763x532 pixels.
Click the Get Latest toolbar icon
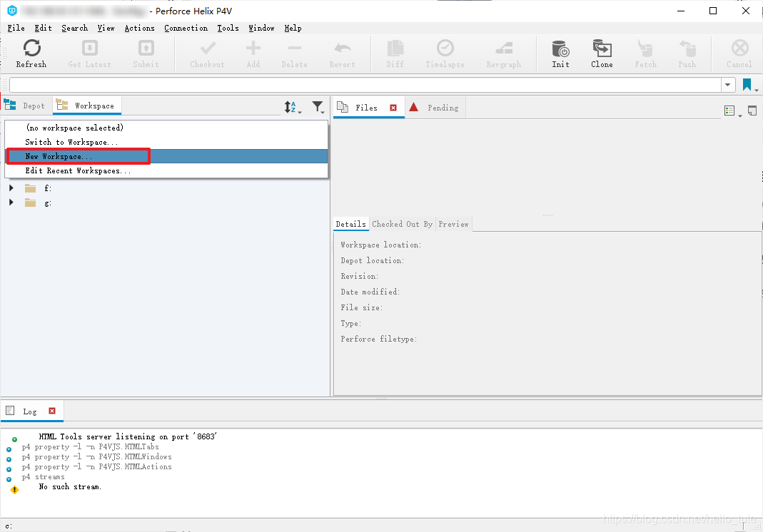[89, 48]
